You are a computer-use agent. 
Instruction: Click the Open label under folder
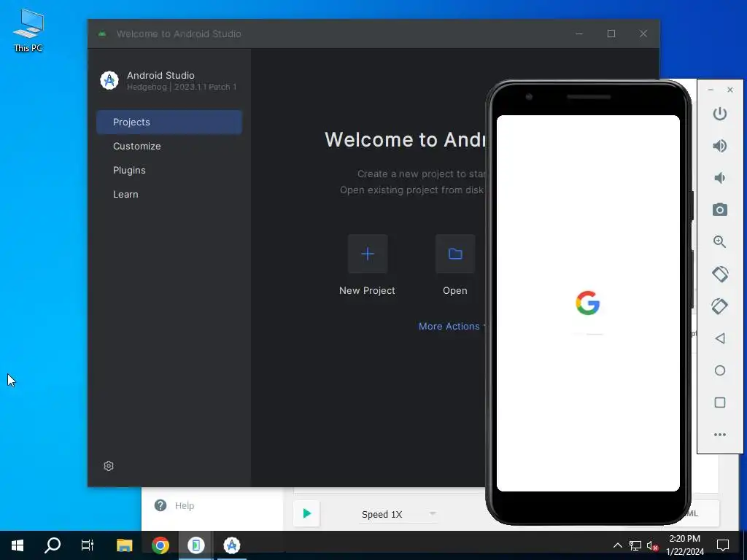[x=455, y=290]
